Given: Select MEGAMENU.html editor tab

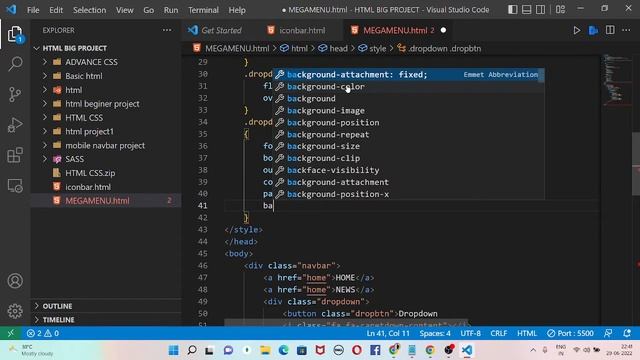Looking at the screenshot, I should pos(398,30).
